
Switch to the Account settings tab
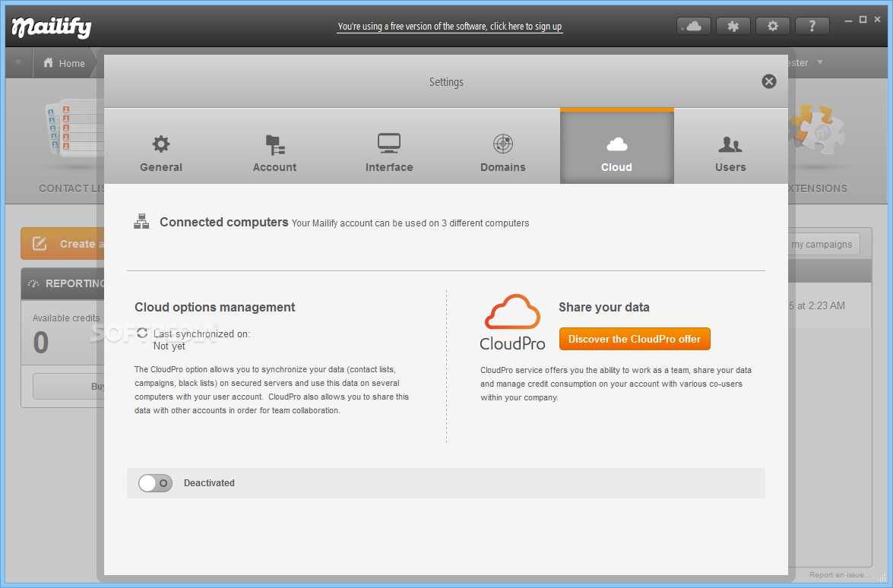(275, 147)
